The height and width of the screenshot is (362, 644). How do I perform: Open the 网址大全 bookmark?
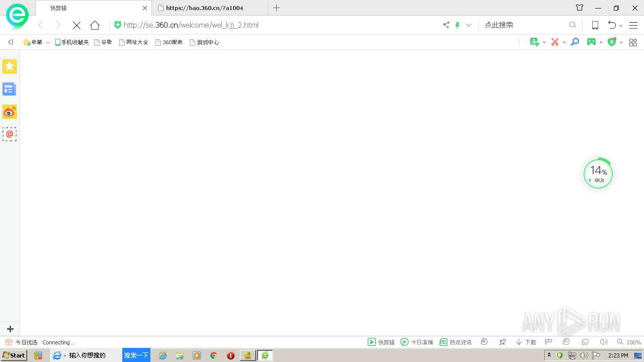click(x=134, y=42)
